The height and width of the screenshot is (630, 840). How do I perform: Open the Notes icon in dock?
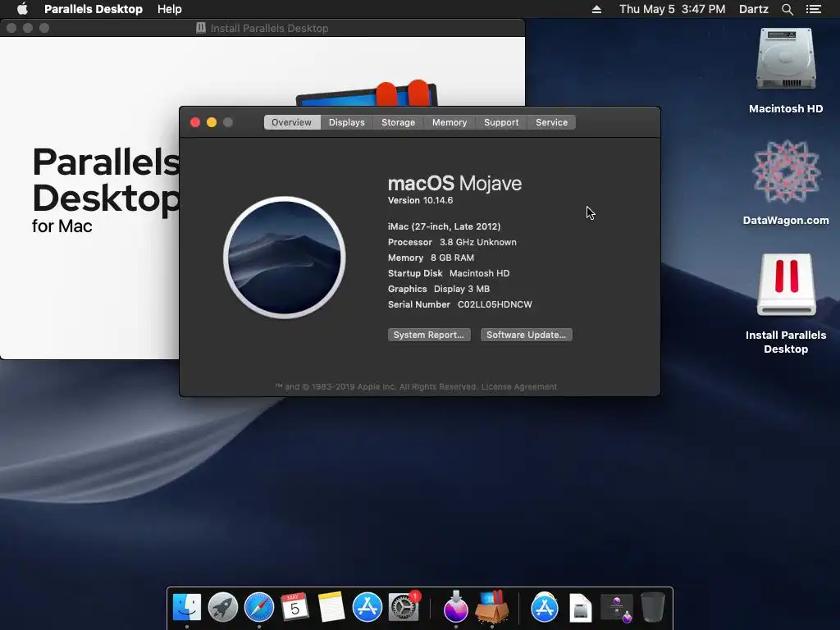(331, 608)
